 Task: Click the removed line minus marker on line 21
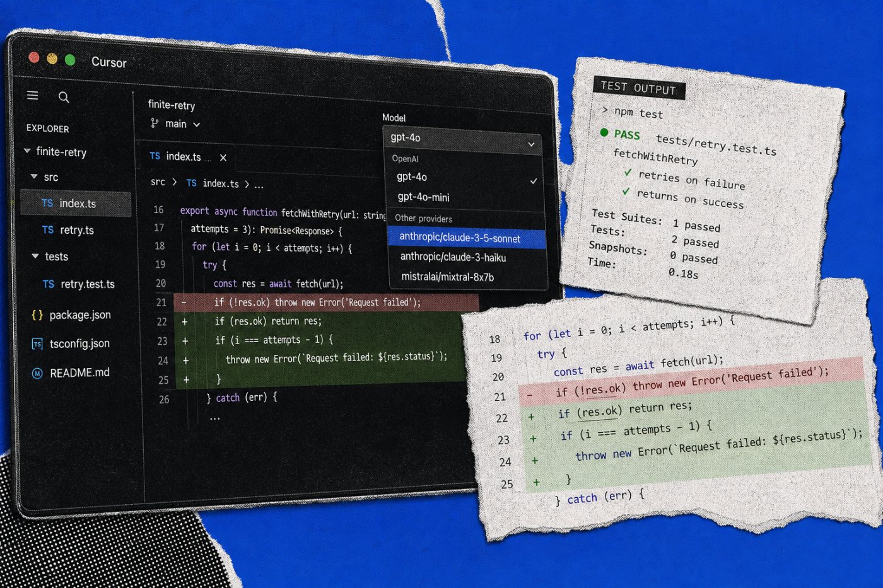point(184,303)
